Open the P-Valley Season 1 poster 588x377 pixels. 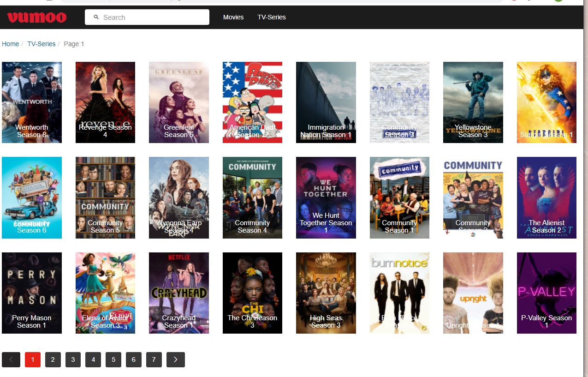pyautogui.click(x=546, y=293)
